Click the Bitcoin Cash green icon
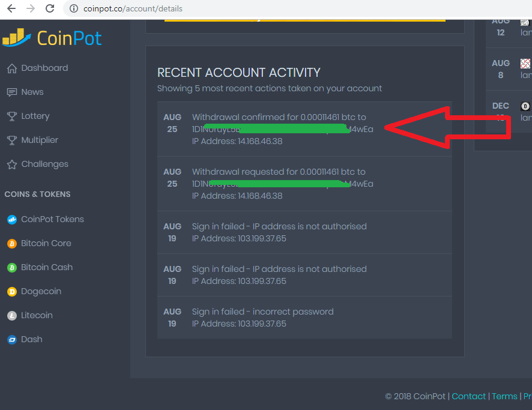This screenshot has width=532, height=410. click(12, 268)
